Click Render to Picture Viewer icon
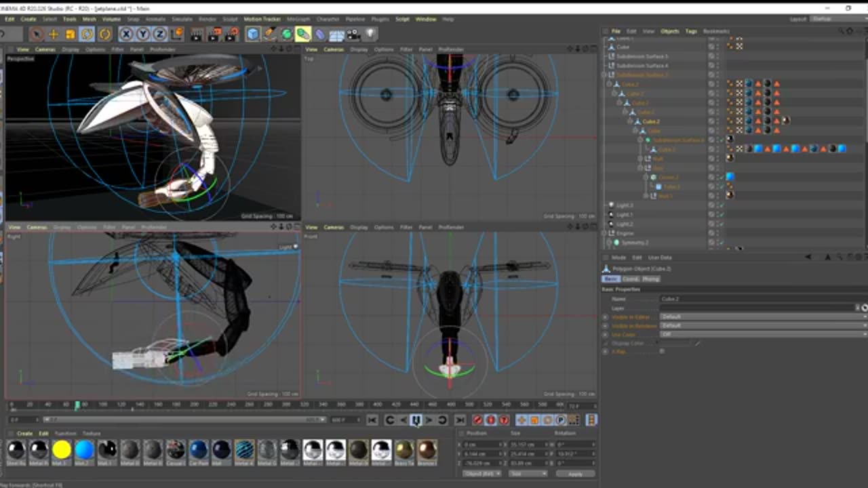The width and height of the screenshot is (868, 488). click(214, 34)
